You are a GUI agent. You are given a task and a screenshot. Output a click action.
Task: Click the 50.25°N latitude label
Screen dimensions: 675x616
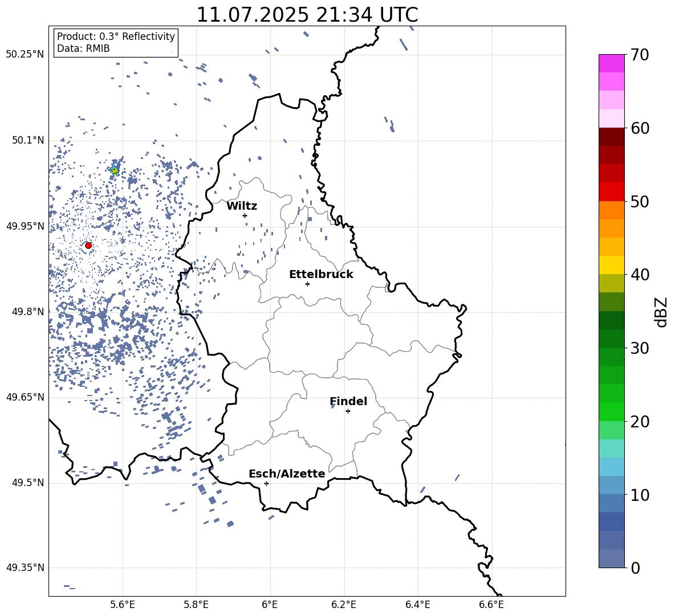[25, 55]
